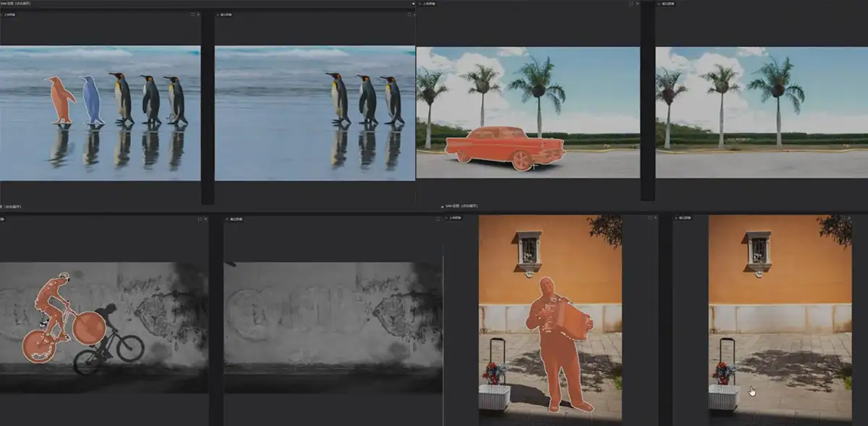Image resolution: width=868 pixels, height=426 pixels.
Task: Clear the car upload image with the X icon
Action: pos(637,4)
